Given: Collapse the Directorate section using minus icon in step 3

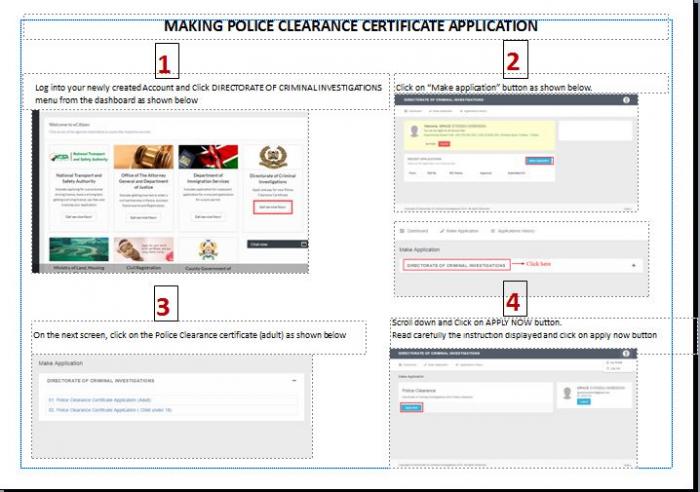Looking at the screenshot, I should point(294,381).
